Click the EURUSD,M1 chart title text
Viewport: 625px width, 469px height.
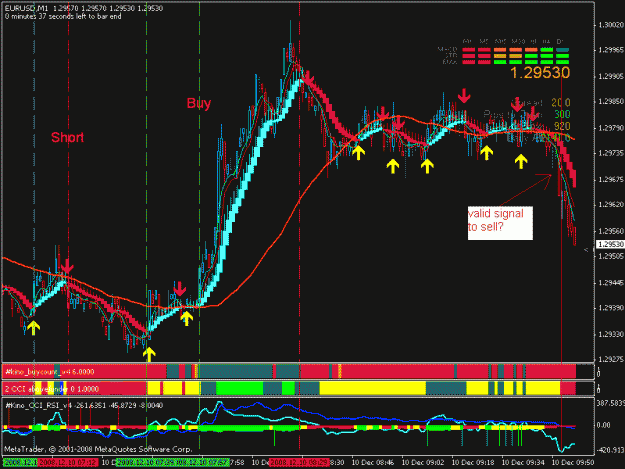26,8
